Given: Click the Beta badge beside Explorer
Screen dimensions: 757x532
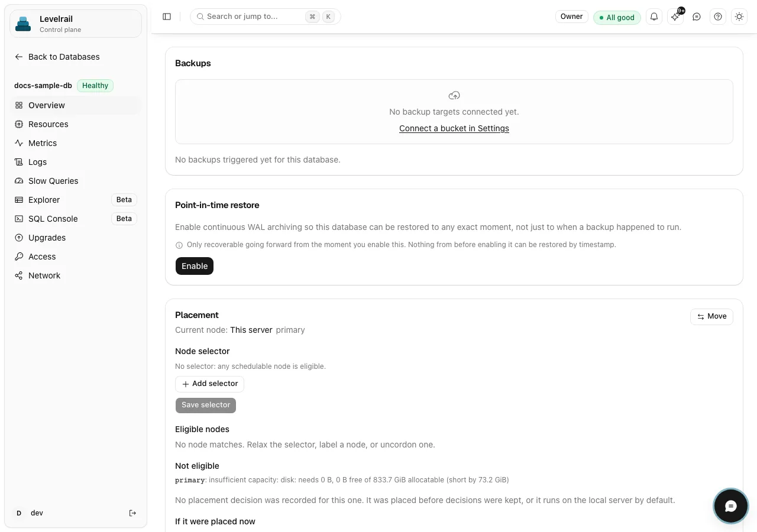Looking at the screenshot, I should [124, 200].
